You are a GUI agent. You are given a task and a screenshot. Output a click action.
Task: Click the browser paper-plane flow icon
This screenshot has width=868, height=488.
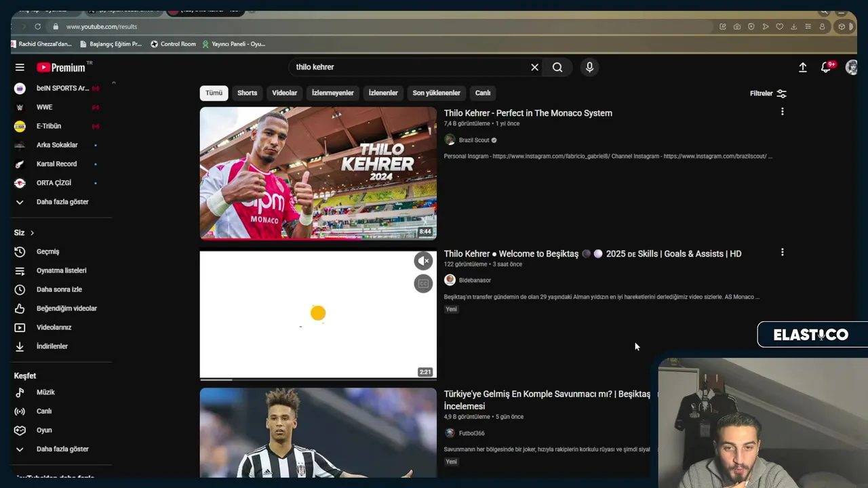(766, 26)
